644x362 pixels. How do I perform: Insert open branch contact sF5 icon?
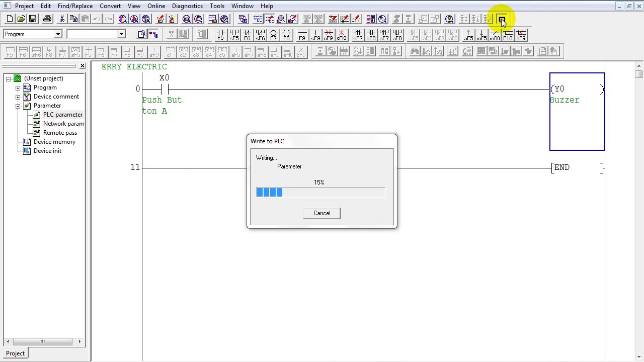234,35
